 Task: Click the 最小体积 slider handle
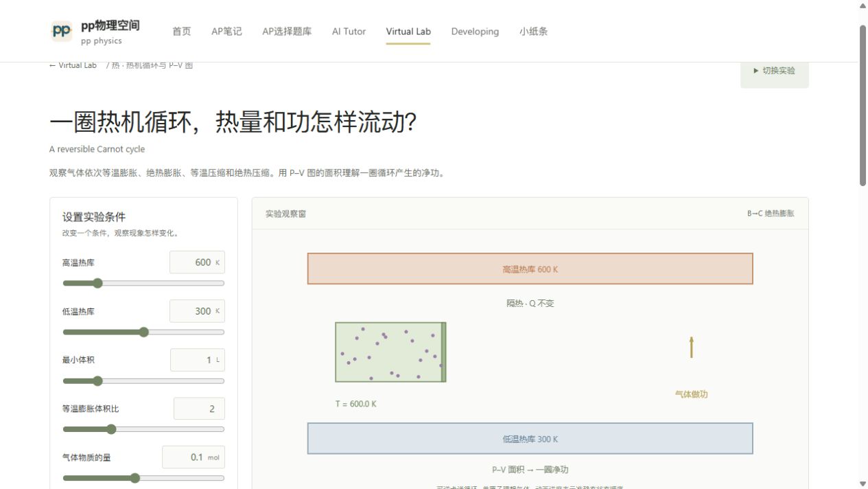(x=97, y=380)
